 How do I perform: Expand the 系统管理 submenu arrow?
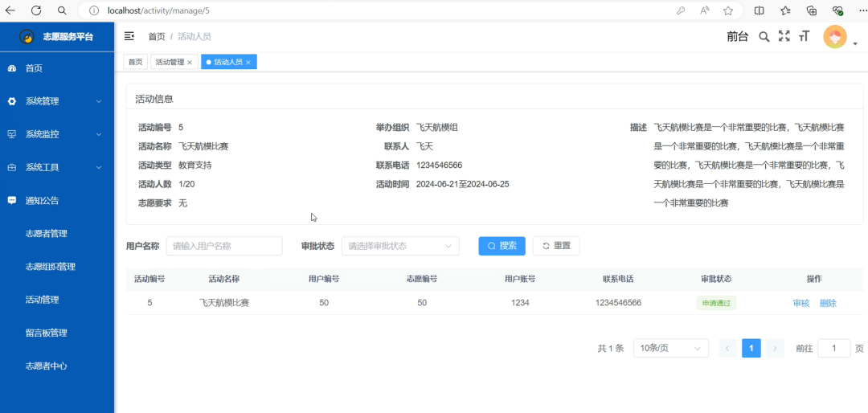[x=99, y=101]
